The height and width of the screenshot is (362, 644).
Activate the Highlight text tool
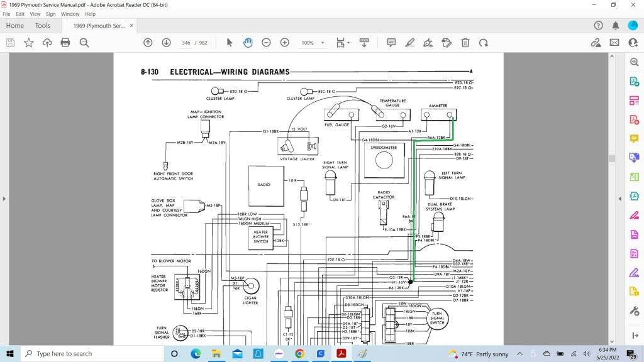(x=410, y=43)
